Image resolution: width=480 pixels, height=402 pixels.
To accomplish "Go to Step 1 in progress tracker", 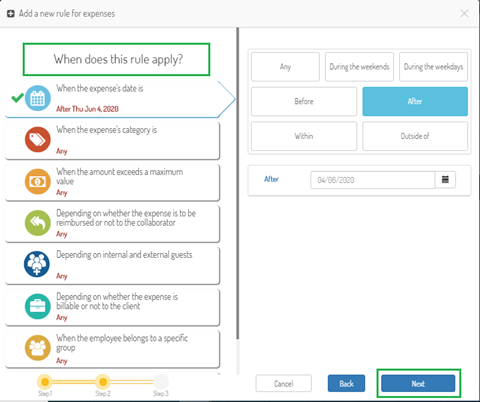I will pos(45,382).
